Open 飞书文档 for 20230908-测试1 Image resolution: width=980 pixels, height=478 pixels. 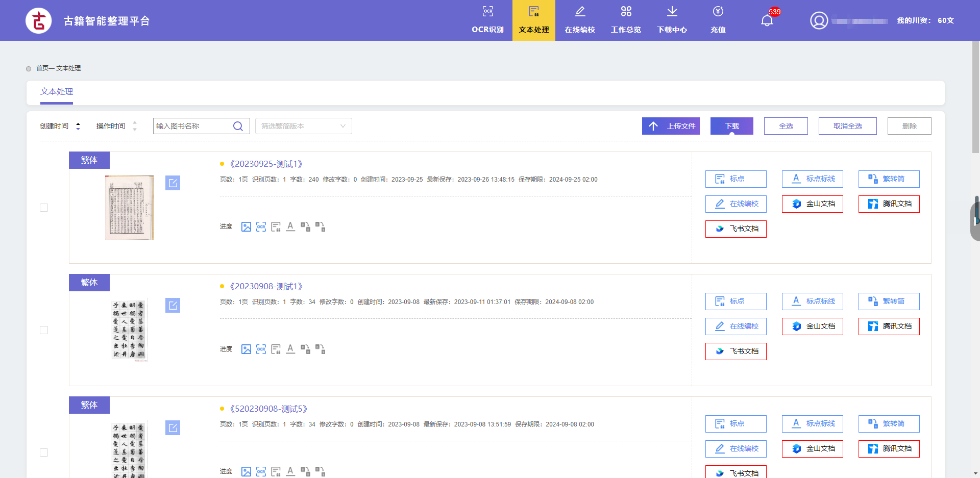(736, 351)
